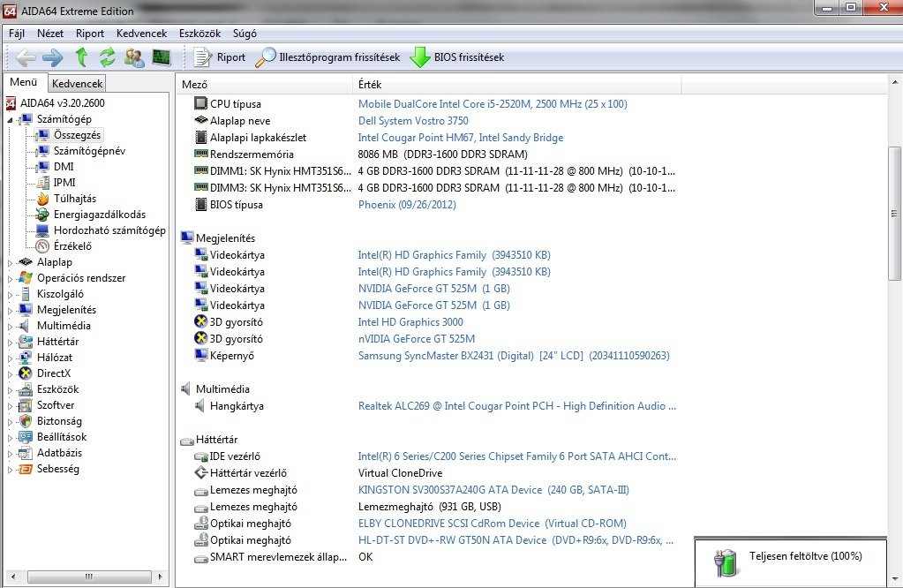The width and height of the screenshot is (903, 588).
Task: Click the battery charge icon in notification popup
Action: [725, 562]
